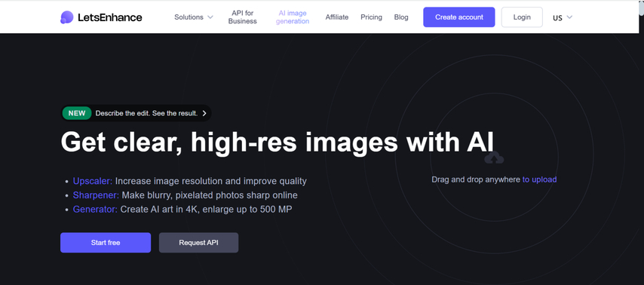Click the green NEW badge
This screenshot has width=644, height=285.
coord(77,113)
